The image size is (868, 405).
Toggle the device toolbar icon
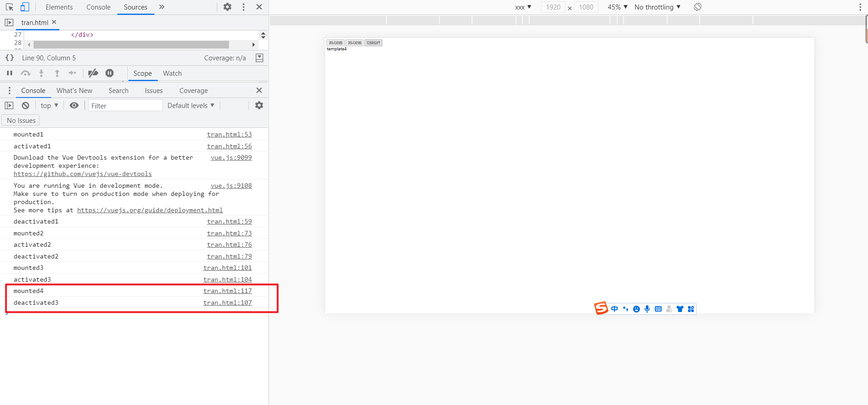click(x=25, y=7)
